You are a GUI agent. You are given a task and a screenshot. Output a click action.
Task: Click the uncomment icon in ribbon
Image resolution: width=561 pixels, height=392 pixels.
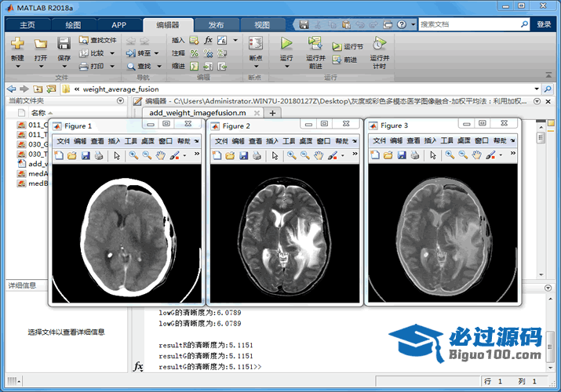coord(208,53)
